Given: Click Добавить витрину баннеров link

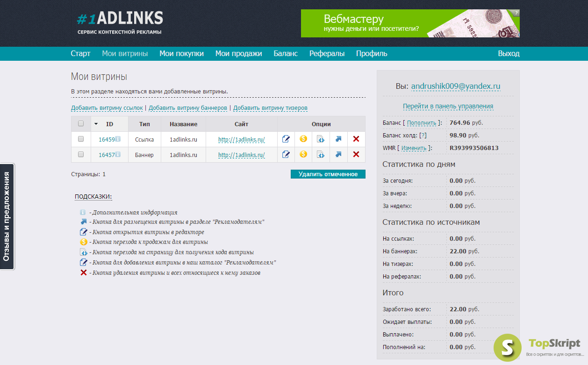Looking at the screenshot, I should click(x=188, y=108).
